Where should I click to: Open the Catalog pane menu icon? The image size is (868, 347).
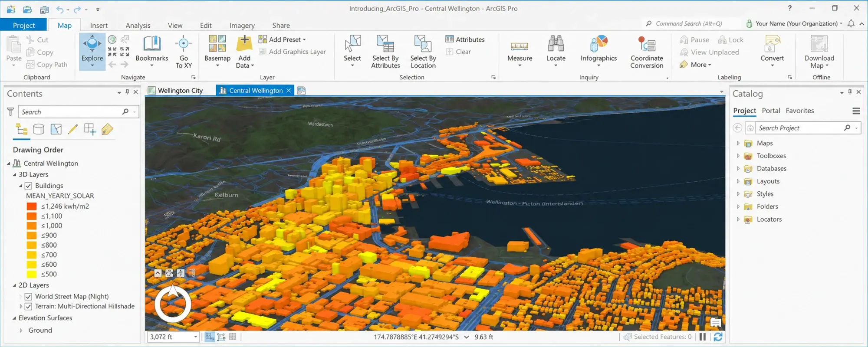(x=856, y=111)
